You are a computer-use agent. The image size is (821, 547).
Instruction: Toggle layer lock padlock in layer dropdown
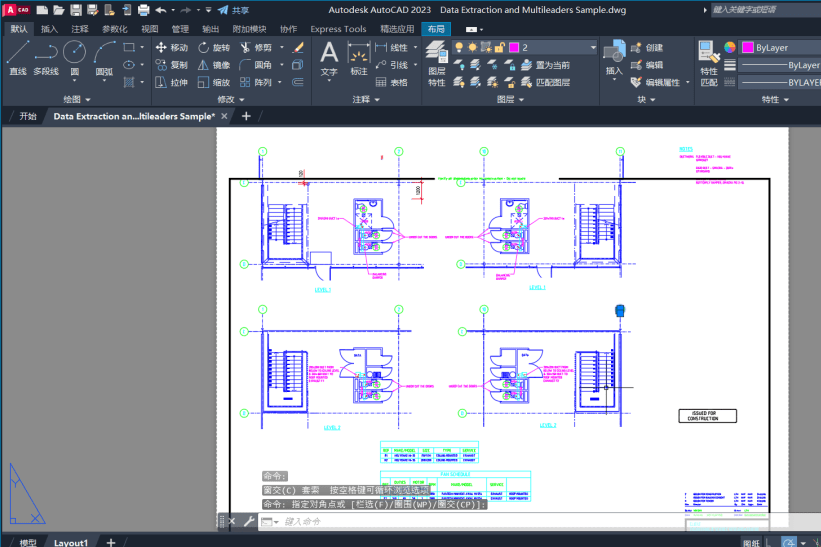(500, 48)
